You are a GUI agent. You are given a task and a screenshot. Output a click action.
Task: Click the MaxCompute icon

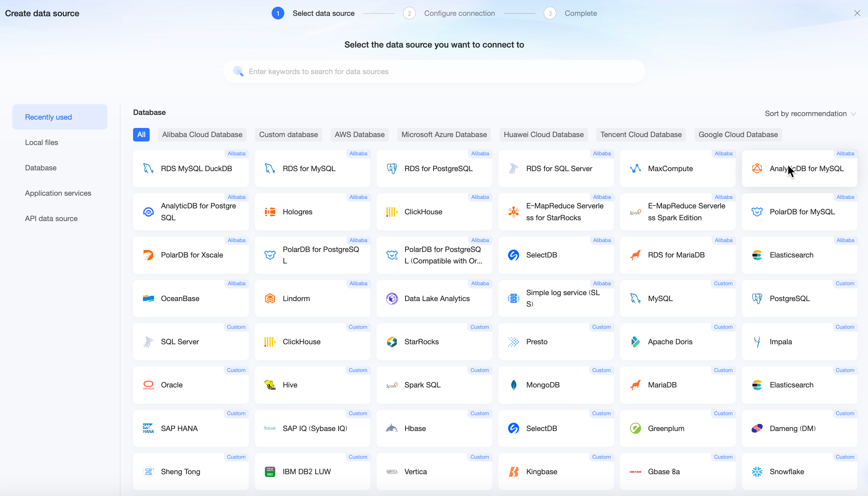[635, 168]
